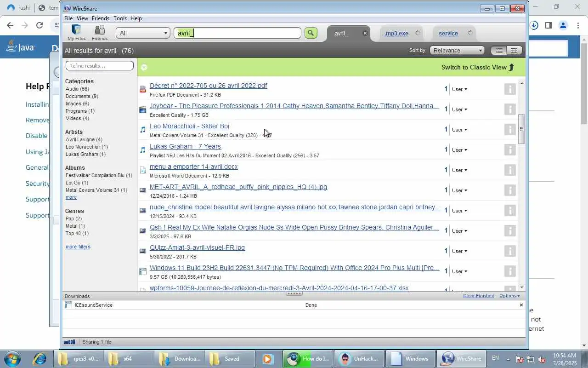Show info for Lukas Graham 7 Years
588x368 pixels.
[x=510, y=149]
